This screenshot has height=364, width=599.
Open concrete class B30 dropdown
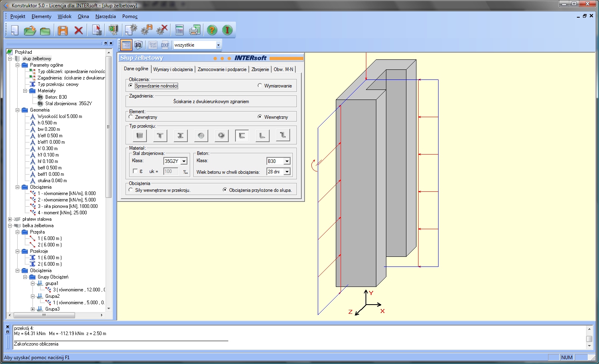pos(287,161)
